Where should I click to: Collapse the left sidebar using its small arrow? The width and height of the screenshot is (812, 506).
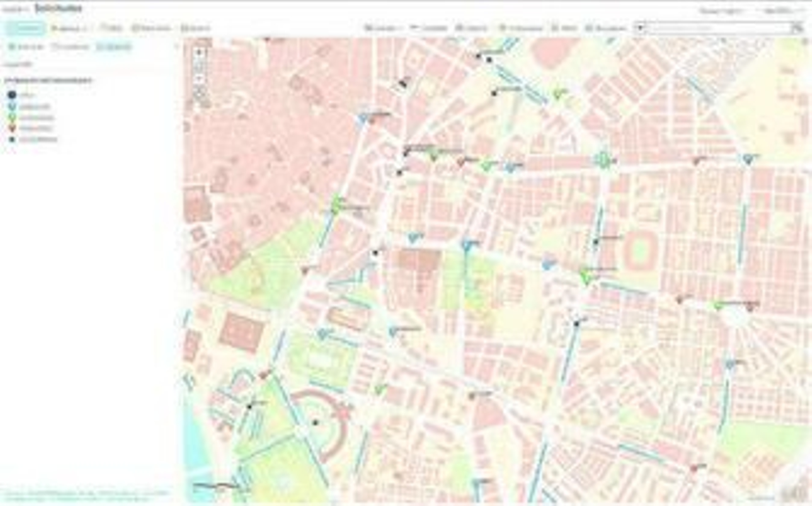coord(176,47)
